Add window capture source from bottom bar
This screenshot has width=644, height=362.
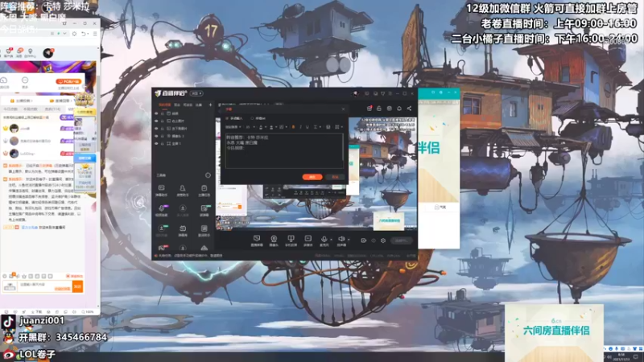click(257, 241)
